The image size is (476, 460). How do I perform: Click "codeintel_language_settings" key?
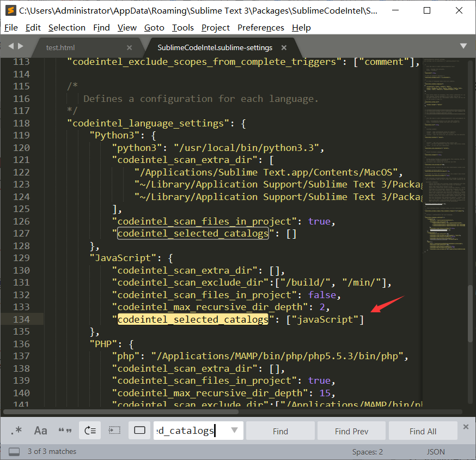click(x=148, y=123)
